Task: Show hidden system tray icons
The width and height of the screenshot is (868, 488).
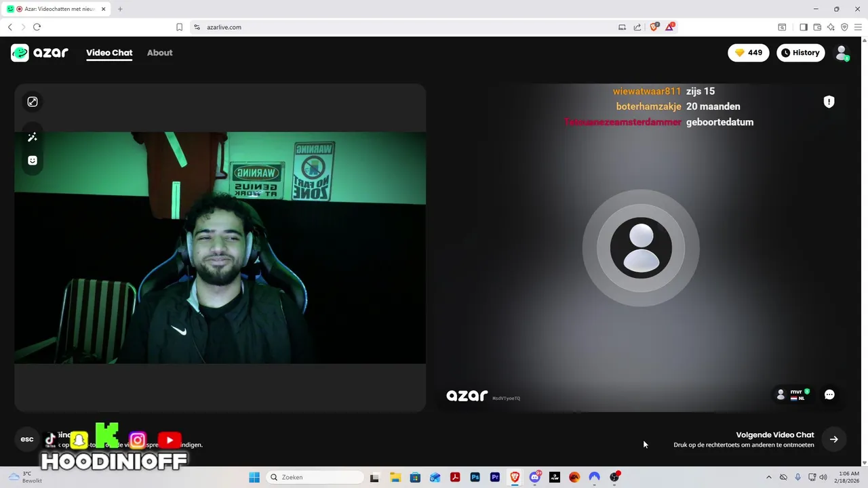Action: 768,477
